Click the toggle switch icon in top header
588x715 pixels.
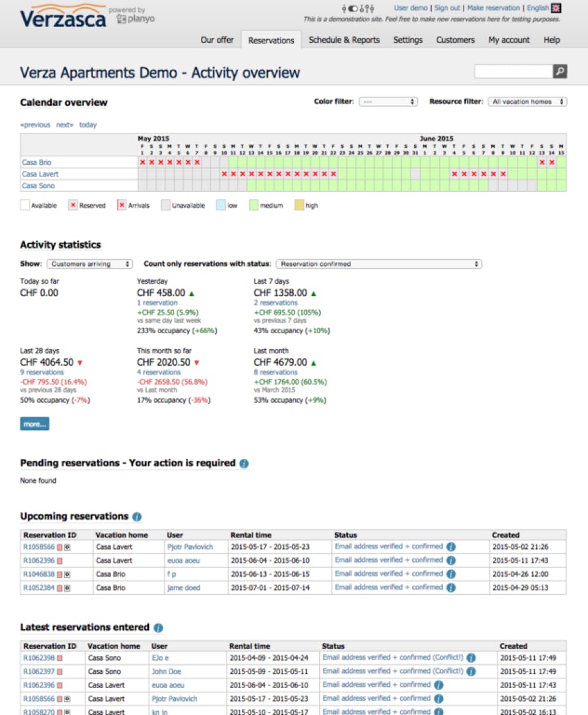point(353,9)
